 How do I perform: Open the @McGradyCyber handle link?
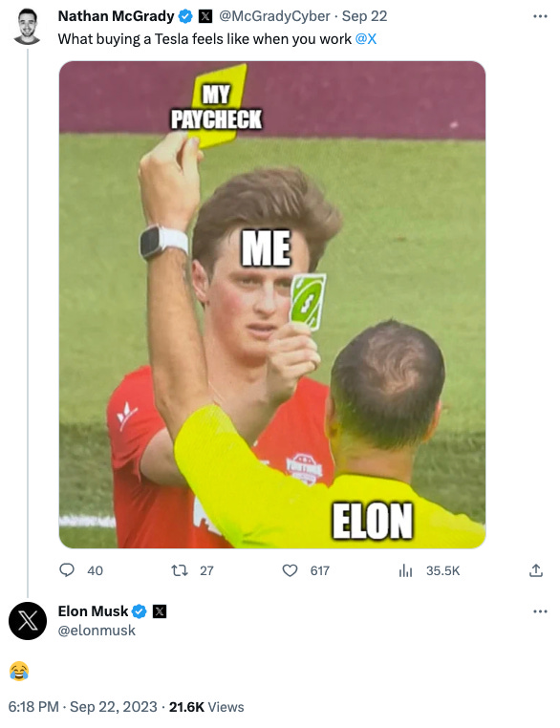[274, 16]
